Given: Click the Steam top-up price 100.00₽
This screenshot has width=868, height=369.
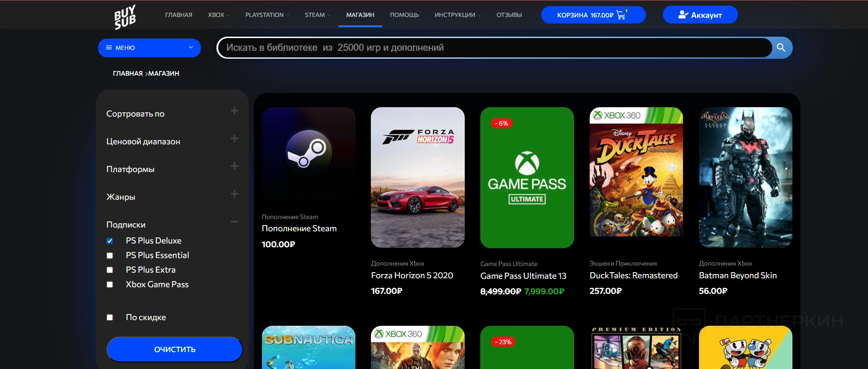Looking at the screenshot, I should [278, 244].
